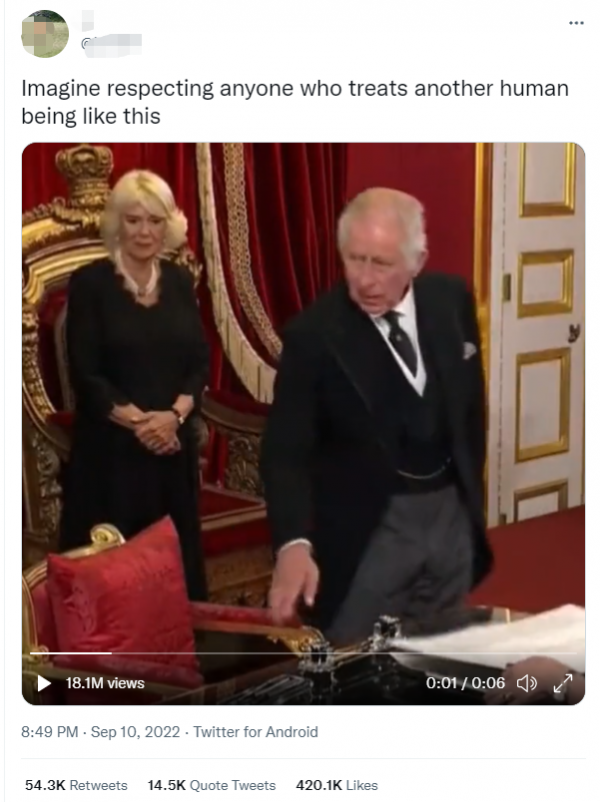600x802 pixels.
Task: Click the tweet text beginning 'Imagine respecting'
Action: click(295, 102)
